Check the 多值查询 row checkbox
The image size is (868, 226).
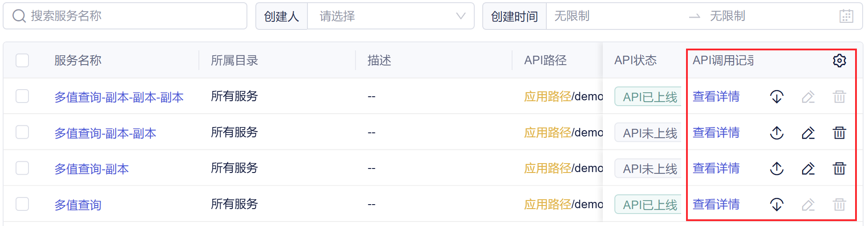22,204
